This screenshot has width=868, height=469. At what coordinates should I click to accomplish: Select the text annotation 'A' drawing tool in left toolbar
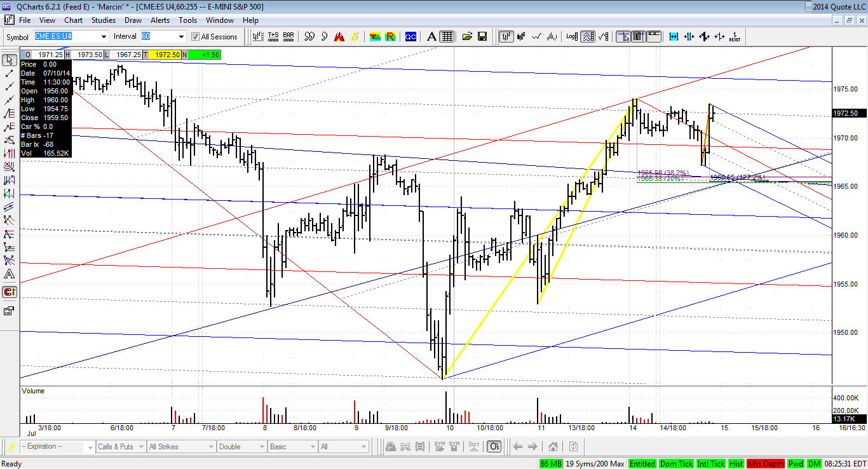coord(10,275)
